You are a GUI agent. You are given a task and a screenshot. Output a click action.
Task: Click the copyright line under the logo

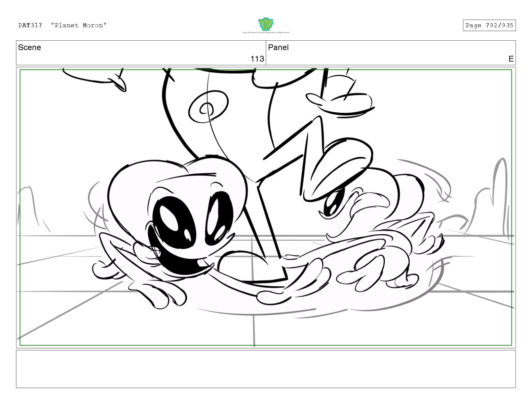(266, 33)
